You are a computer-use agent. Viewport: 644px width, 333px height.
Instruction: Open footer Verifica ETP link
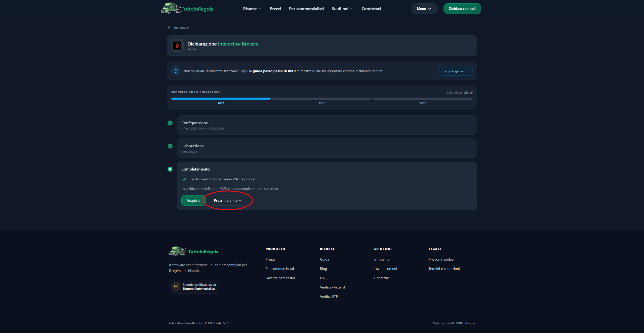(329, 297)
